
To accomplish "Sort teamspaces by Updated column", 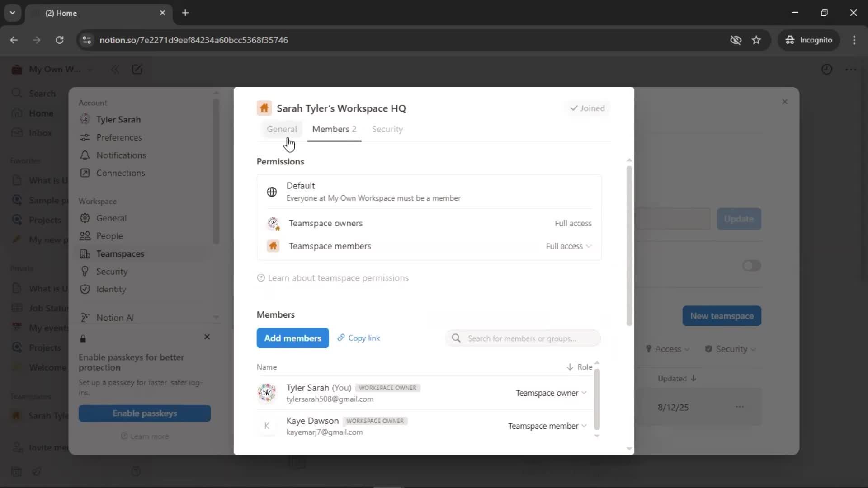I will (677, 379).
